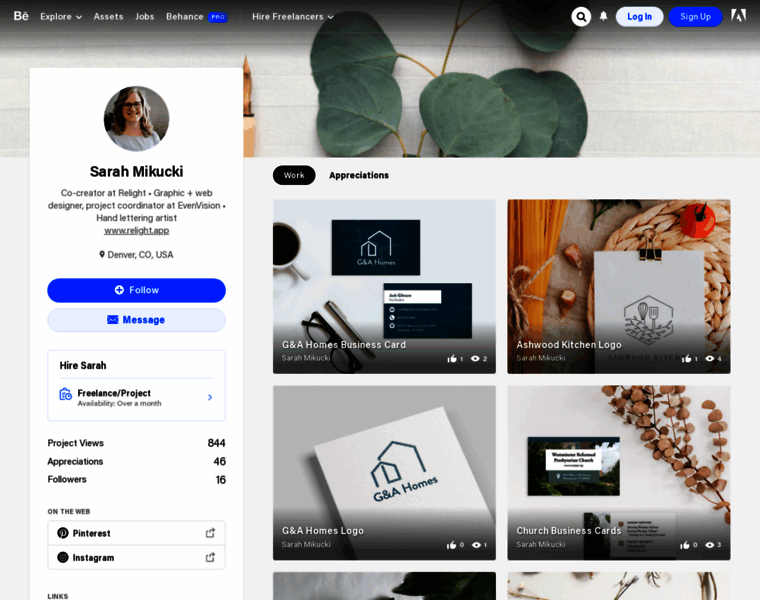
Task: Click the search magnifier icon
Action: pos(581,16)
